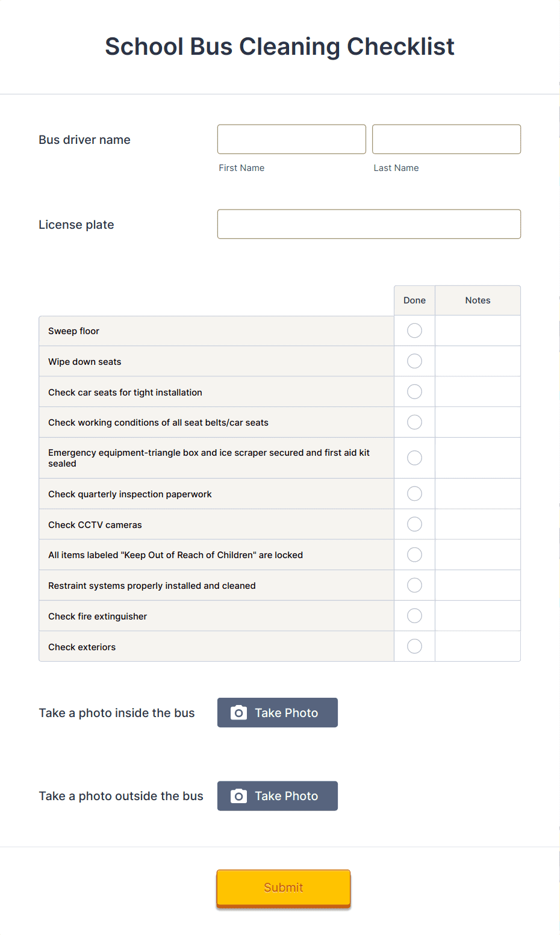Click the License plate text field
This screenshot has height=935, width=560.
click(x=369, y=224)
